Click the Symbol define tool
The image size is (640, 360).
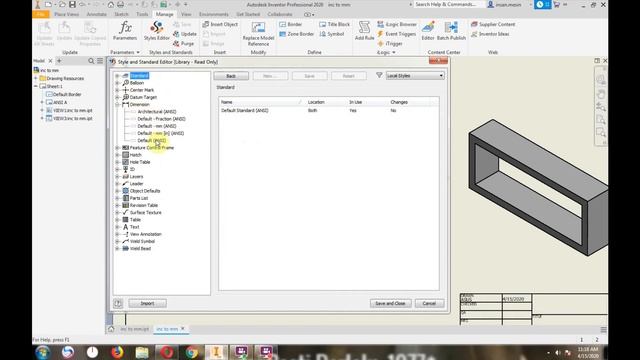point(331,34)
